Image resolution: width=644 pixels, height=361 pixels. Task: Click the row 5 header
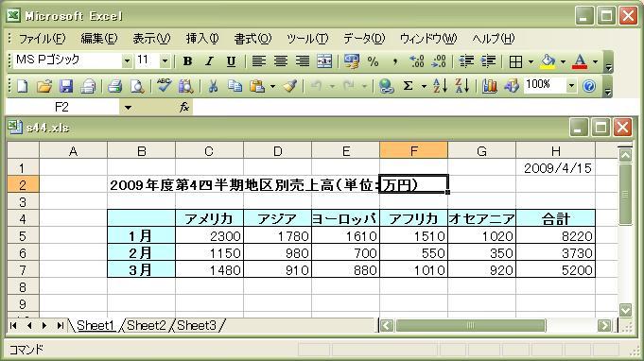[x=23, y=236]
